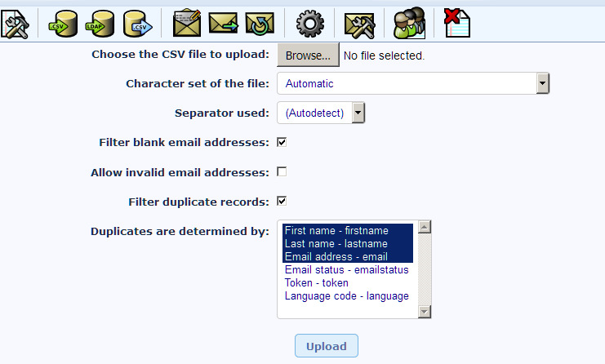Uncheck Filter duplicate records checkbox
Screen dimensions: 605x364
282,201
